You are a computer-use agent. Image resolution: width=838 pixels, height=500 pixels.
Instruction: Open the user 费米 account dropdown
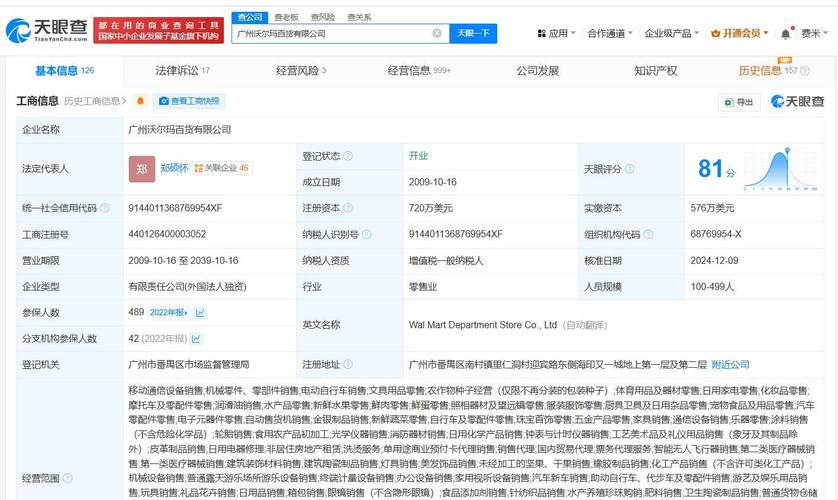pos(814,34)
